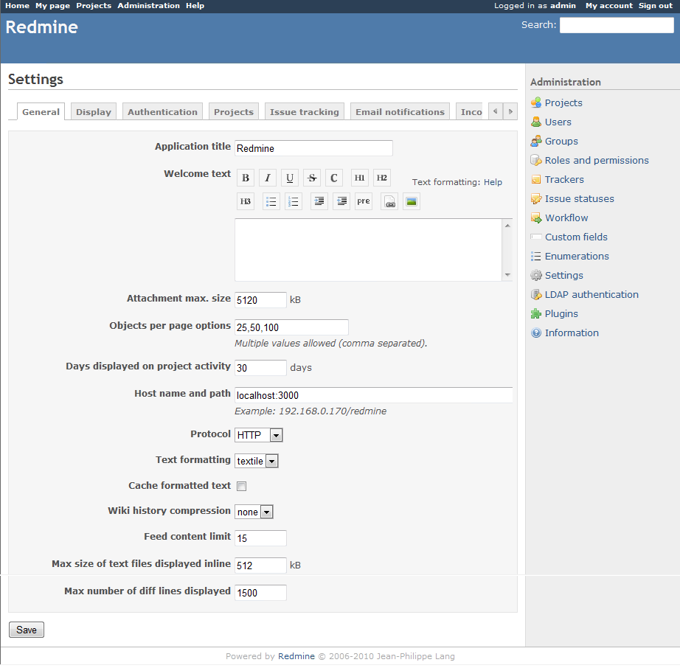Open the Text formatting textile dropdown
Viewport: 680px width, 668px height.
click(256, 461)
